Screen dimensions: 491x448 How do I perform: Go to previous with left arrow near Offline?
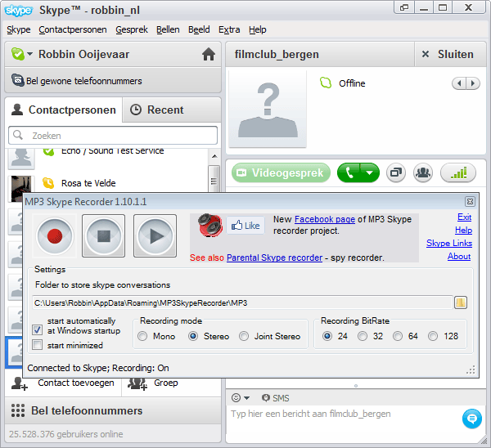pos(459,83)
